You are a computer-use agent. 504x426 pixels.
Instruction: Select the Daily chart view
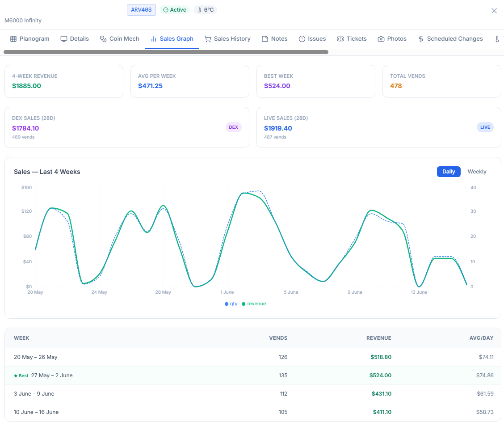449,172
